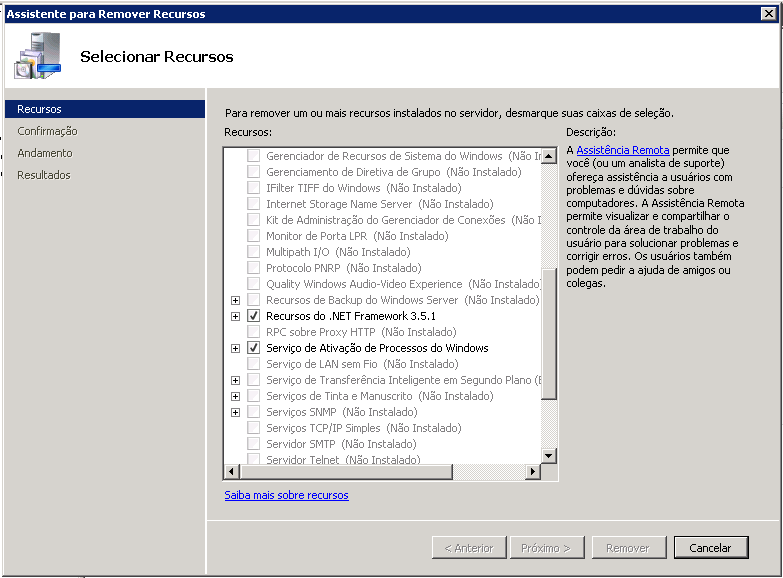Click the checkbox for Serviços TCP/IP Simples
Viewport: 783px width, 578px height.
[254, 428]
